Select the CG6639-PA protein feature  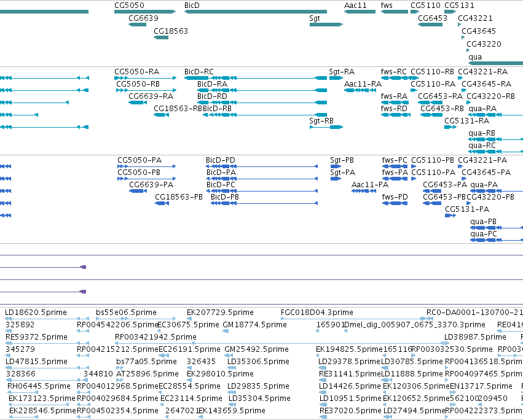pos(138,191)
